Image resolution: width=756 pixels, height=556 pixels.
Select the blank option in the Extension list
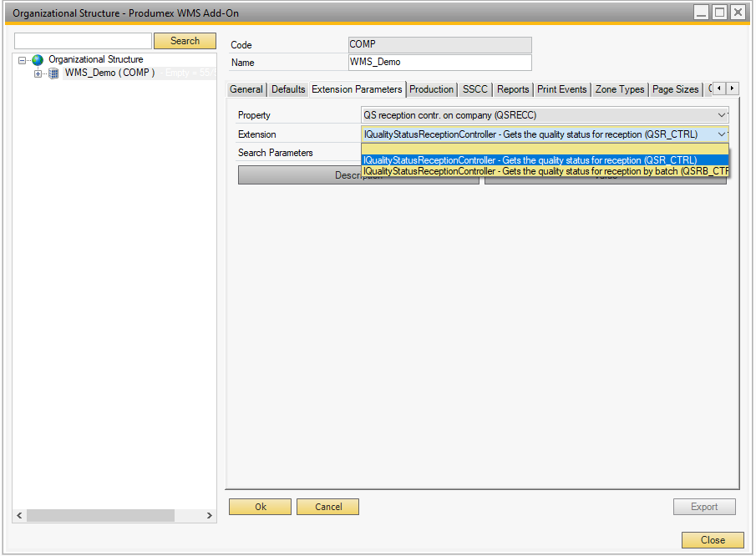point(545,149)
